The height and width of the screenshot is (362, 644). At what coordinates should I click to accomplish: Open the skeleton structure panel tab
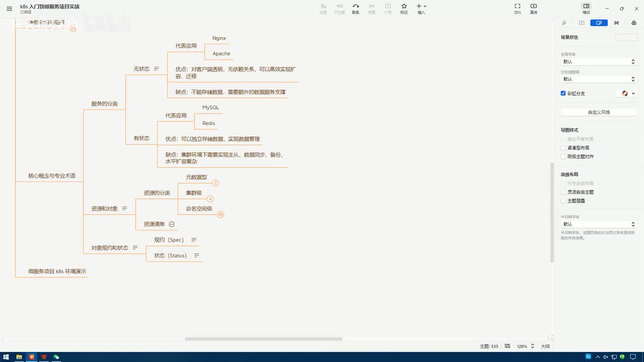coord(617,23)
